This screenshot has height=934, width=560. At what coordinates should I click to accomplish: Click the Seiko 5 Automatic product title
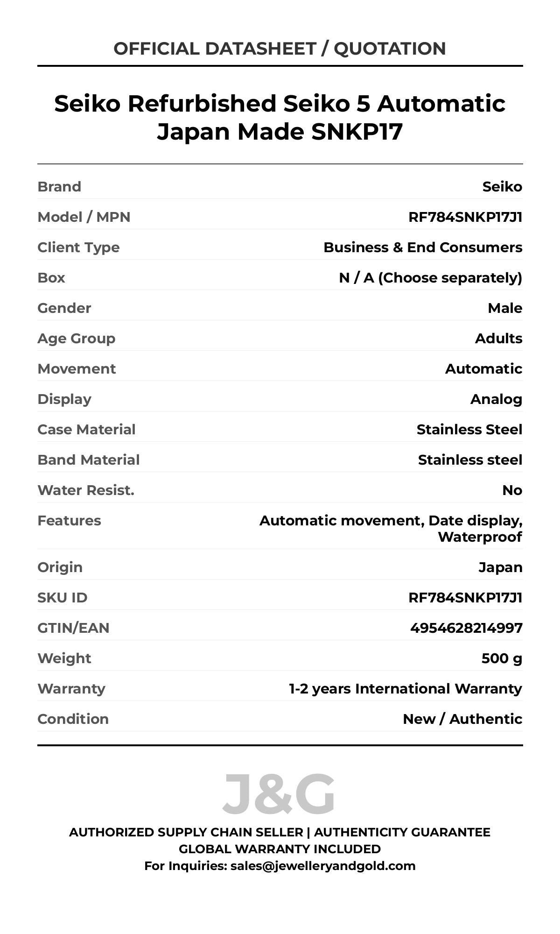(280, 117)
